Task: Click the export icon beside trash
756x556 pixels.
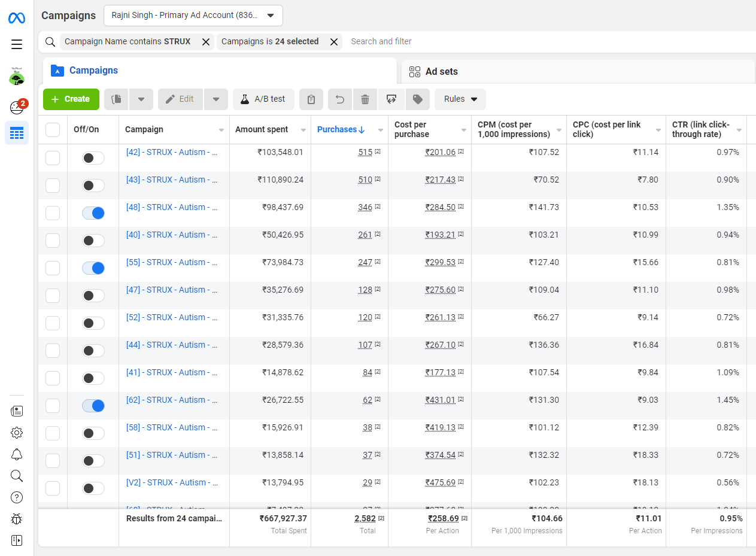Action: coord(391,99)
